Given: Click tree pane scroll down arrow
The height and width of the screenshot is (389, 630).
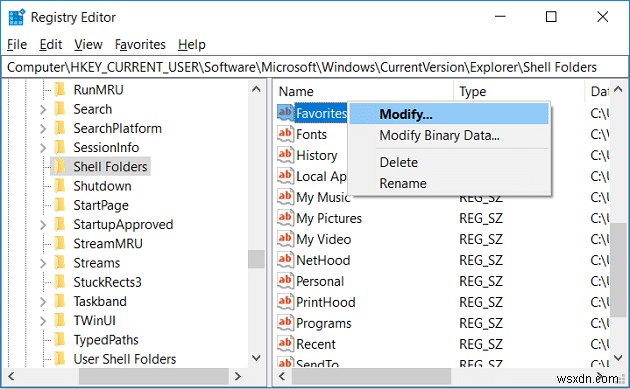Looking at the screenshot, I should (x=256, y=358).
